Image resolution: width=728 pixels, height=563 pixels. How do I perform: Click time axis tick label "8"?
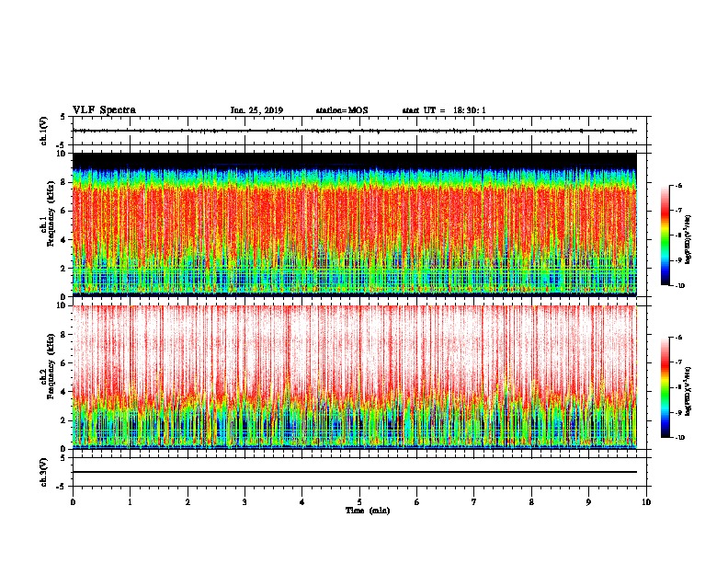531,502
